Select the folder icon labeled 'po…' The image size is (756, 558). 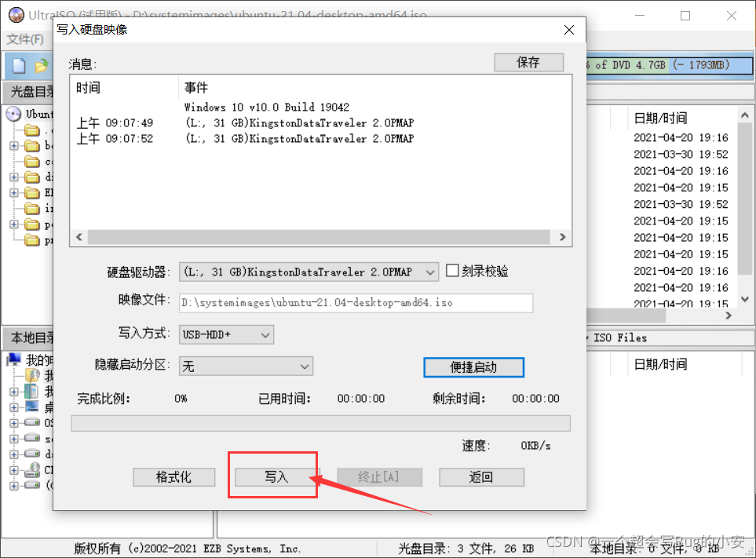tap(32, 224)
